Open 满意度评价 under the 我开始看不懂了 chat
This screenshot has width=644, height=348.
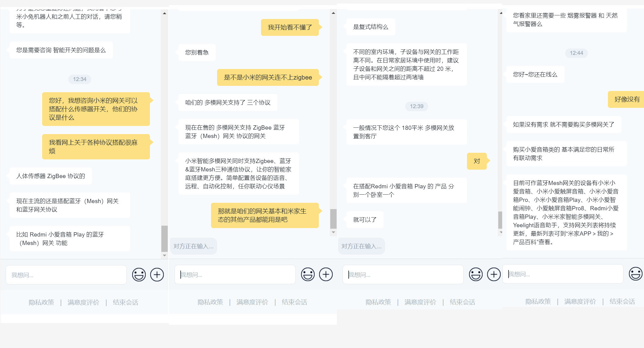[252, 302]
